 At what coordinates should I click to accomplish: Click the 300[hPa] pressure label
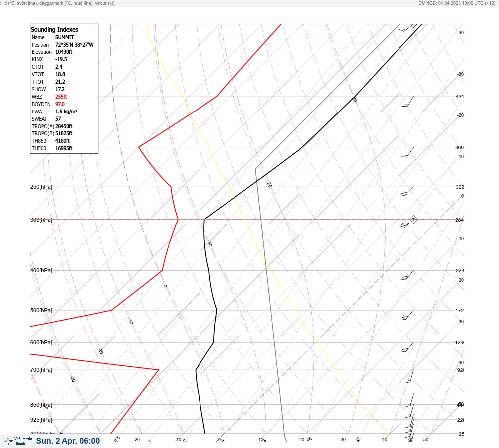click(x=41, y=220)
